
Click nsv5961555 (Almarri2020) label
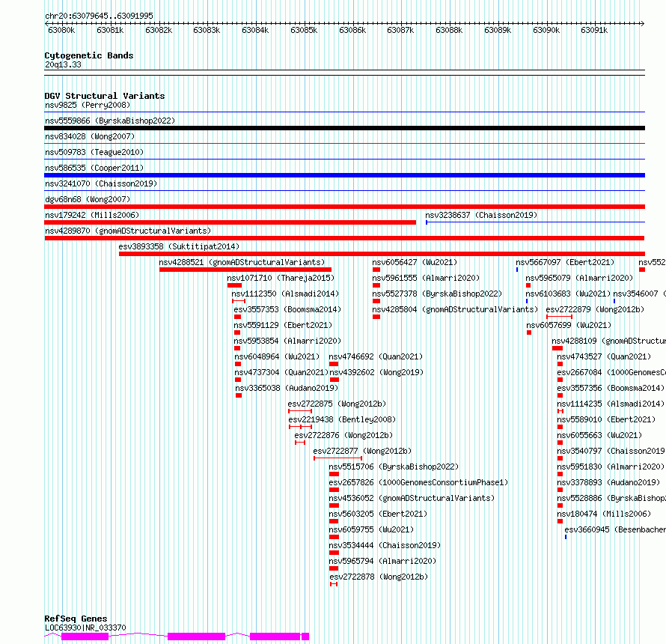point(426,278)
